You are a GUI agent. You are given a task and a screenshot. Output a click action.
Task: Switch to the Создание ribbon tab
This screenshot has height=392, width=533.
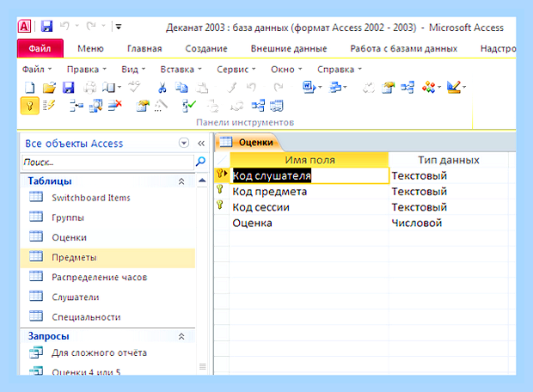click(206, 49)
